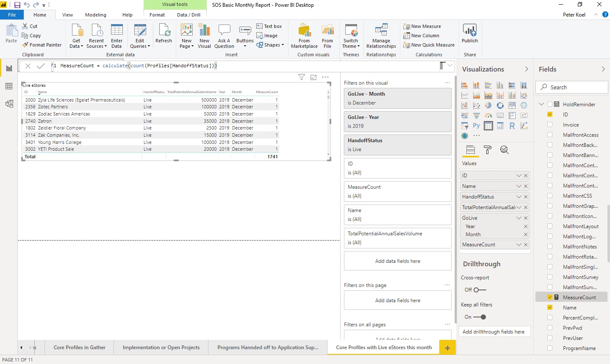
Task: Check the PrevPwd field checkbox
Action: [x=550, y=328]
